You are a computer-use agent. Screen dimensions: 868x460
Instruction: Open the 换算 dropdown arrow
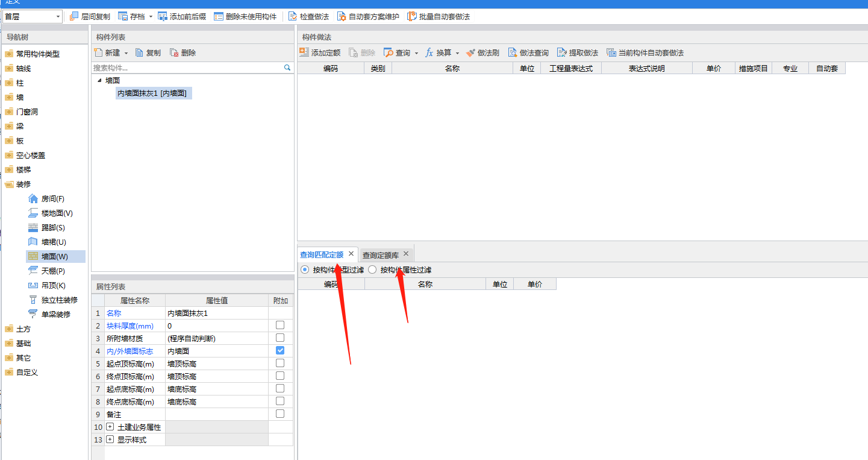457,53
